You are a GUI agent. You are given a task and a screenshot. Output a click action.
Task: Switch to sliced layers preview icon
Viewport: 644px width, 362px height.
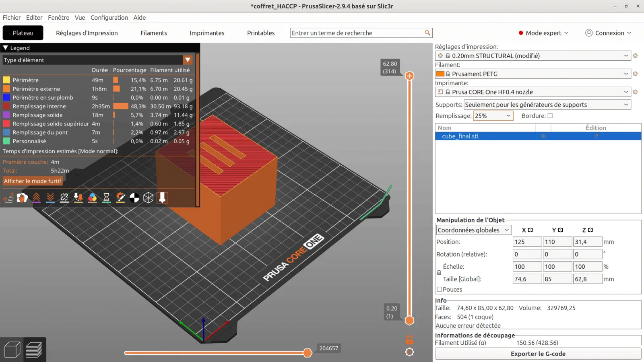pyautogui.click(x=34, y=350)
